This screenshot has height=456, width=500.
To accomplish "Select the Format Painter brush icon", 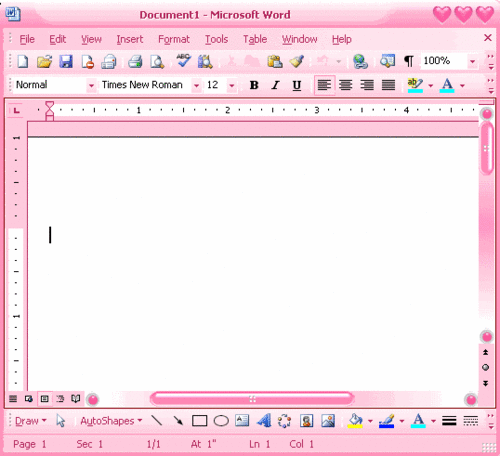I will [x=296, y=61].
